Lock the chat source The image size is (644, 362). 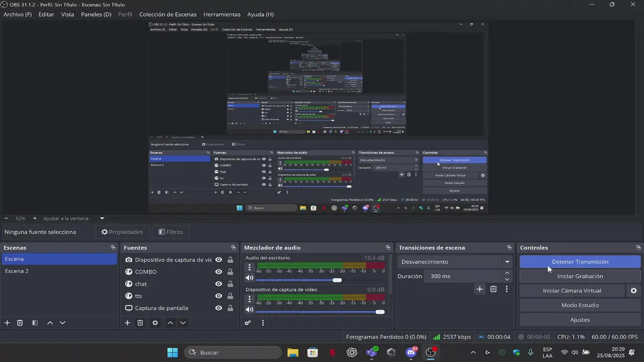230,284
